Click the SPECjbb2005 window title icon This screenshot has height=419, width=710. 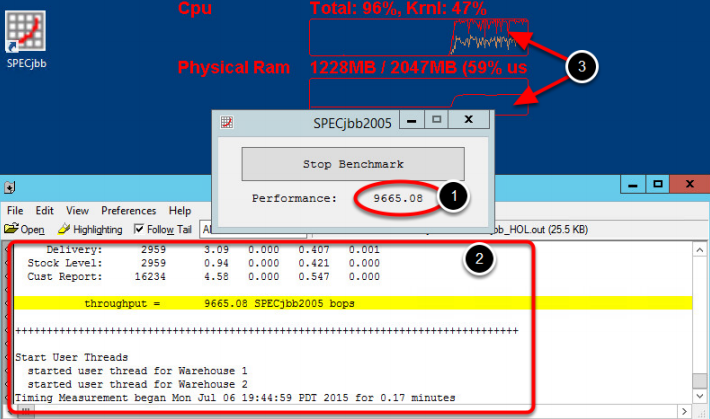tap(227, 122)
